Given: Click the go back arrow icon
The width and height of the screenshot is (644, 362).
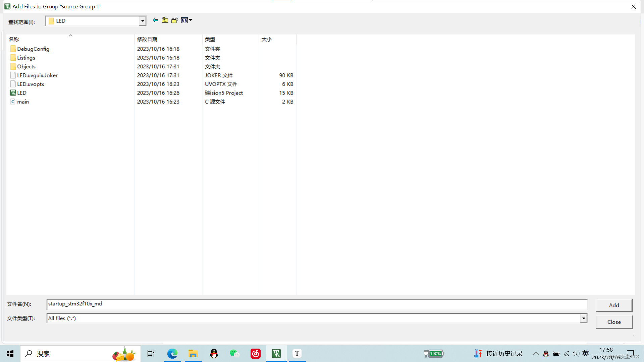Looking at the screenshot, I should pos(155,20).
